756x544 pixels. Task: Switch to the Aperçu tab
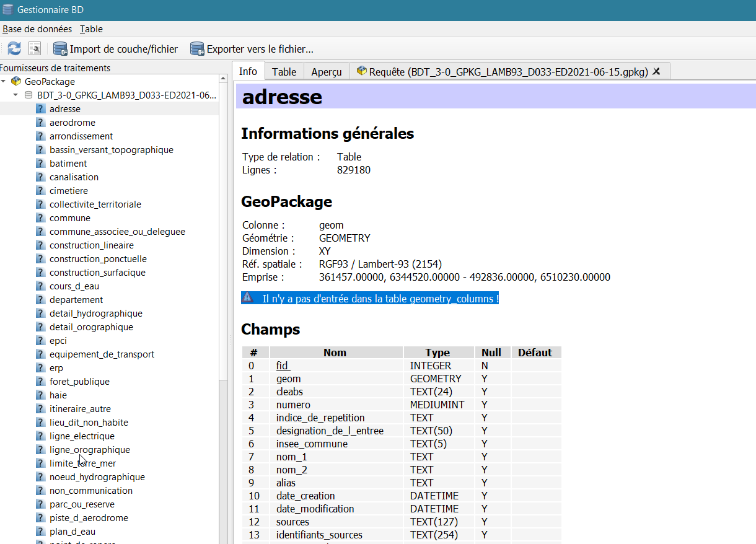326,72
